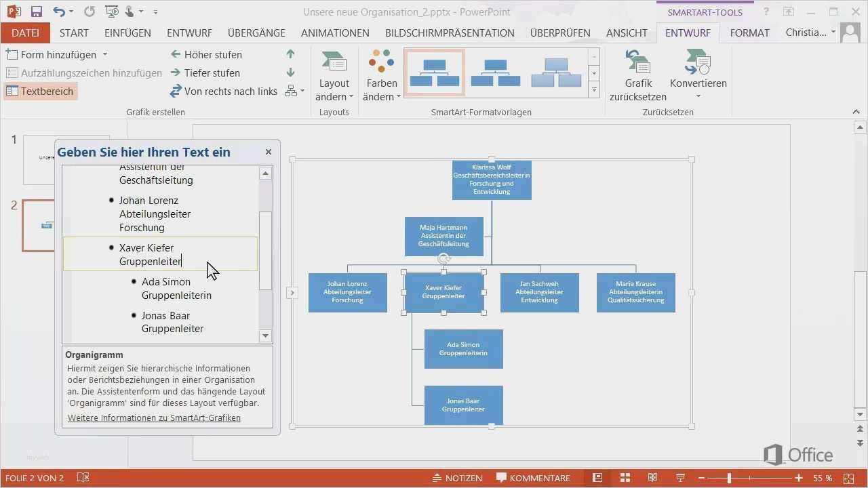Select slide 2 thumbnail
Viewport: 868px width, 488px height.
pos(66,225)
